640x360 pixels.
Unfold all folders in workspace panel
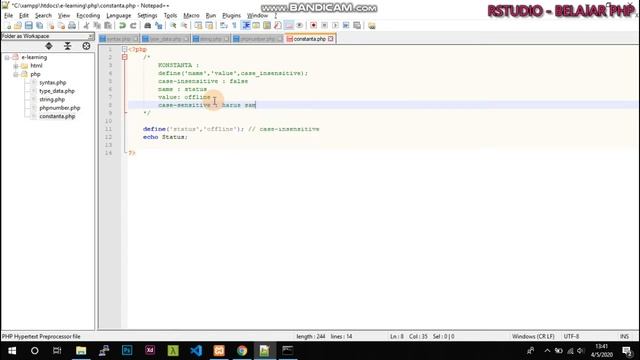coord(49,46)
